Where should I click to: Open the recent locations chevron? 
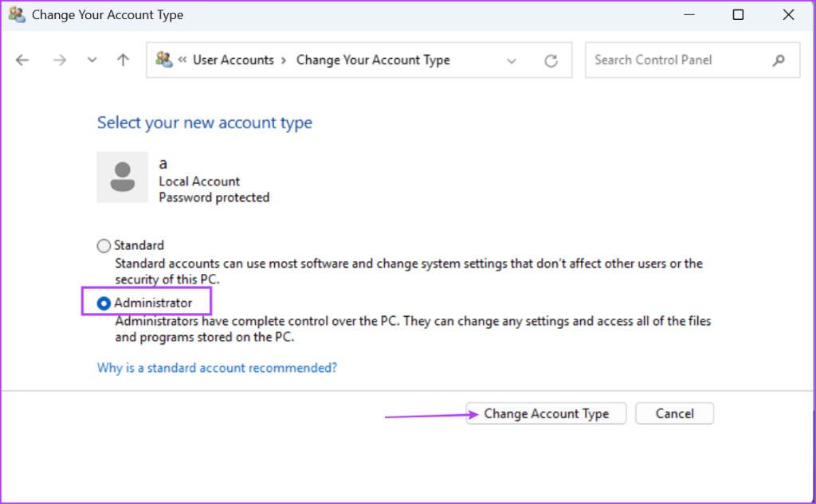pos(92,61)
